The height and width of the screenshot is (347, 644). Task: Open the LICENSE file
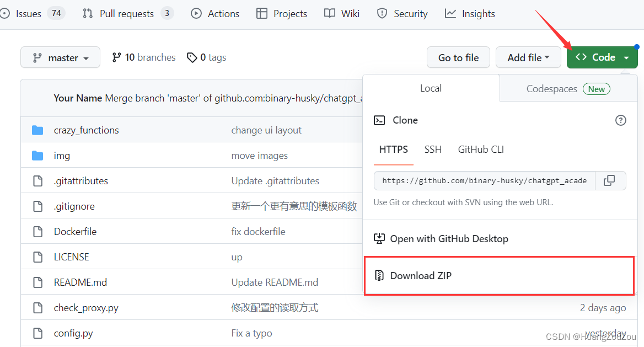point(72,258)
